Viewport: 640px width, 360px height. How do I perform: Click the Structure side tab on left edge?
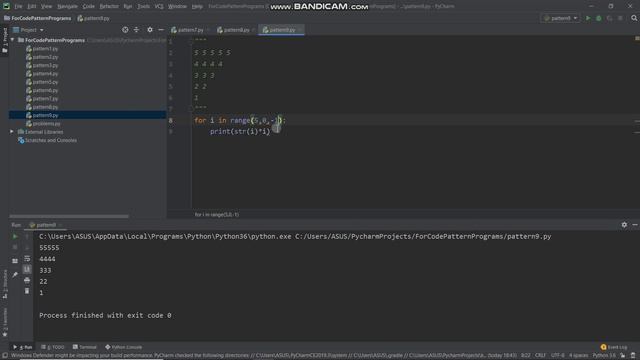pyautogui.click(x=5, y=284)
